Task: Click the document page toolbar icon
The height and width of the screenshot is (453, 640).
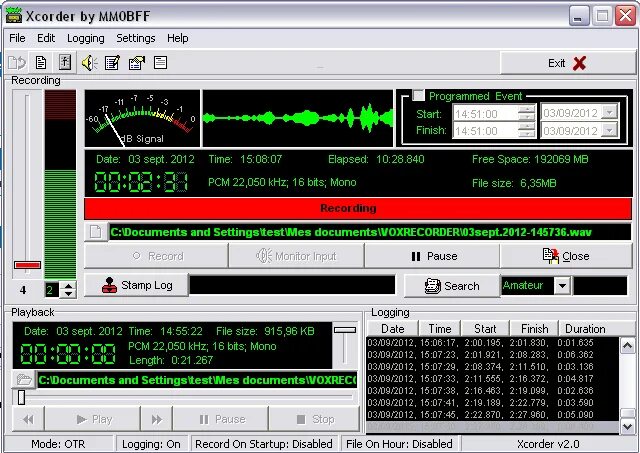Action: click(41, 62)
